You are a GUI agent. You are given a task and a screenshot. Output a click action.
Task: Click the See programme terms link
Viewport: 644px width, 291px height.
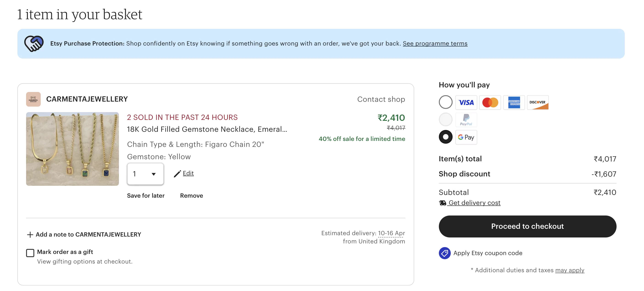[435, 43]
